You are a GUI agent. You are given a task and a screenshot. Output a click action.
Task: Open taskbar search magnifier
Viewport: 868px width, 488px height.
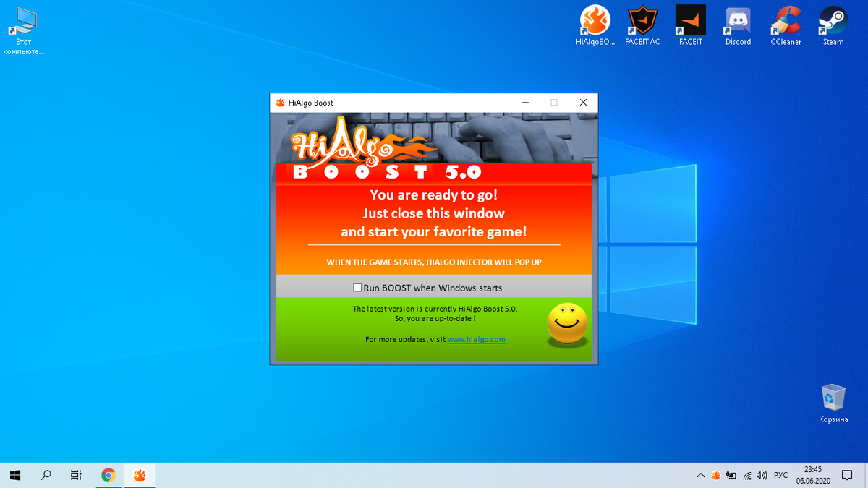(x=46, y=475)
